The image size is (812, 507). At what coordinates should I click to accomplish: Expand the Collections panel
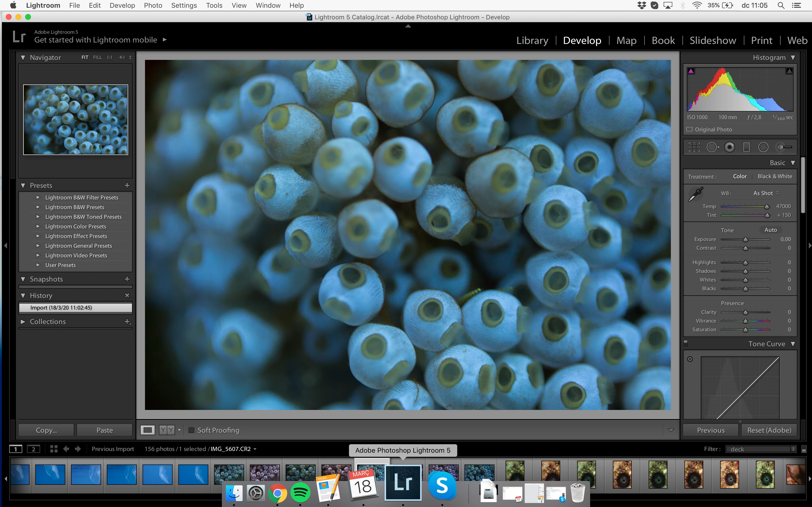23,322
